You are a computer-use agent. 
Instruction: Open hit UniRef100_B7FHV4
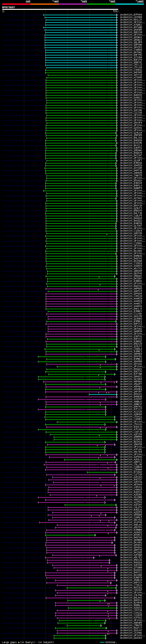(131, 15)
